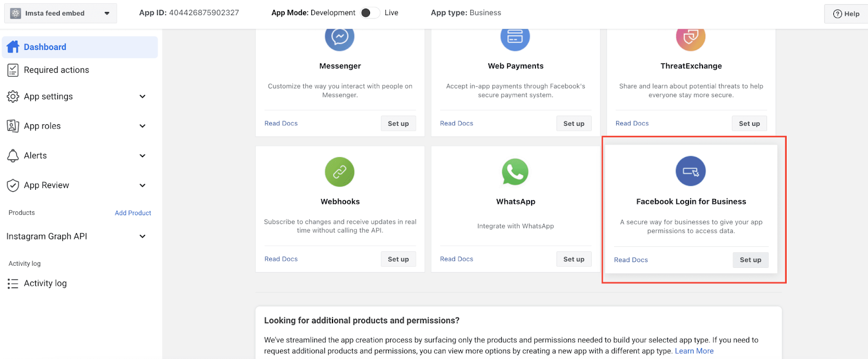The height and width of the screenshot is (359, 868).
Task: Expand the App Review chevron
Action: pyautogui.click(x=143, y=185)
